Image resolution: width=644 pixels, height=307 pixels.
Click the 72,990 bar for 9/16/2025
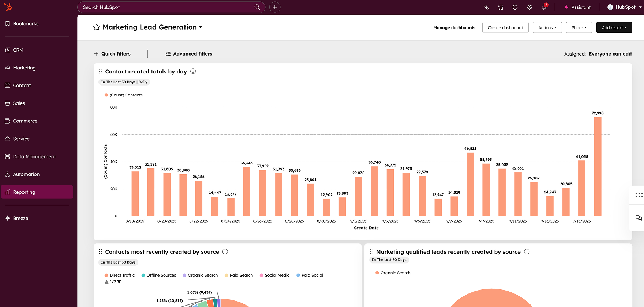coord(598,166)
